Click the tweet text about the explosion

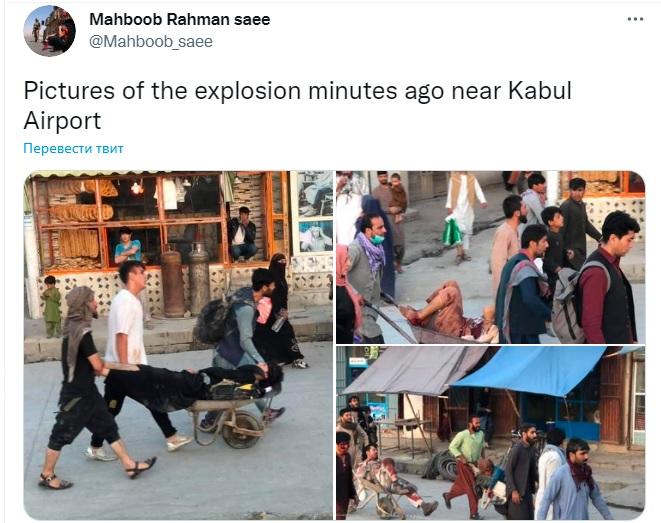coord(297,105)
